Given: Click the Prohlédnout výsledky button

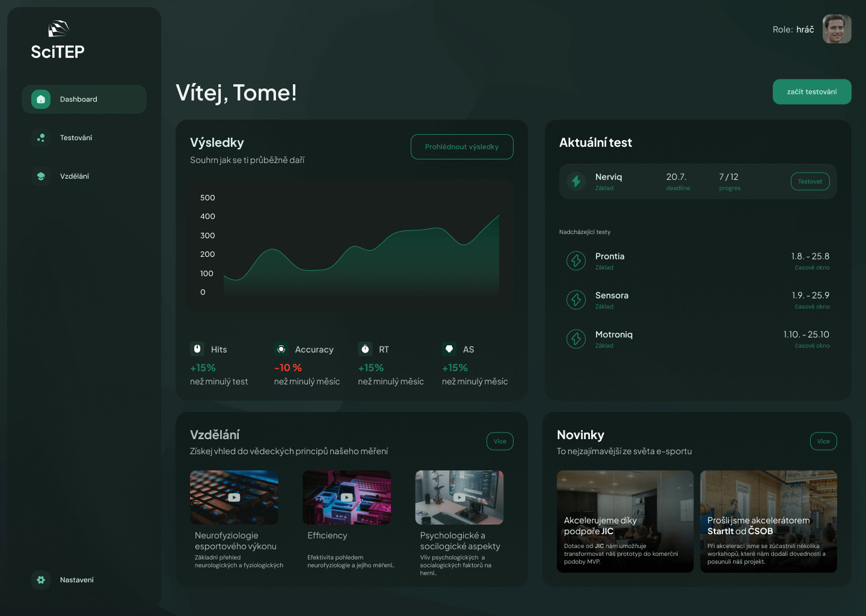Looking at the screenshot, I should (x=462, y=147).
